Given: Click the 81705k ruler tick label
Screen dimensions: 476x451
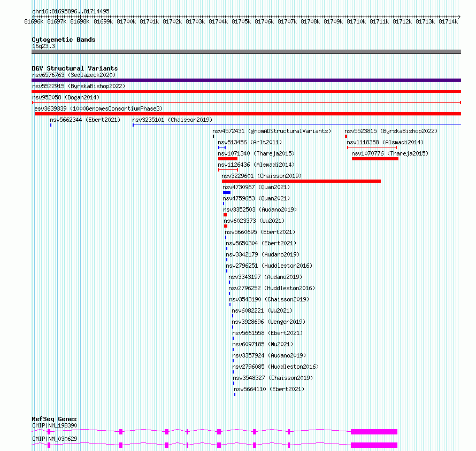Looking at the screenshot, I should pos(241,21).
